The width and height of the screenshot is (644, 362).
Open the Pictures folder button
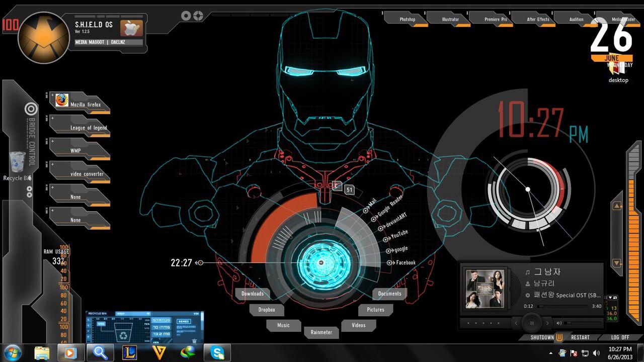coord(375,310)
